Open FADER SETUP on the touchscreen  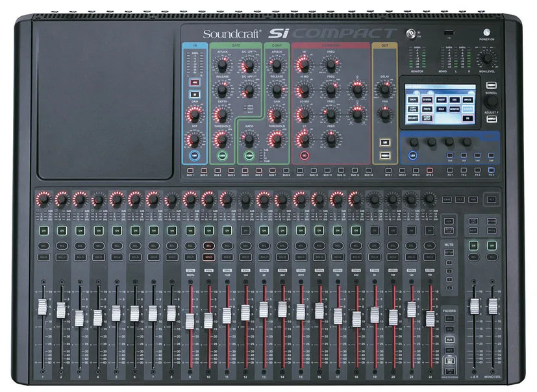[427, 119]
